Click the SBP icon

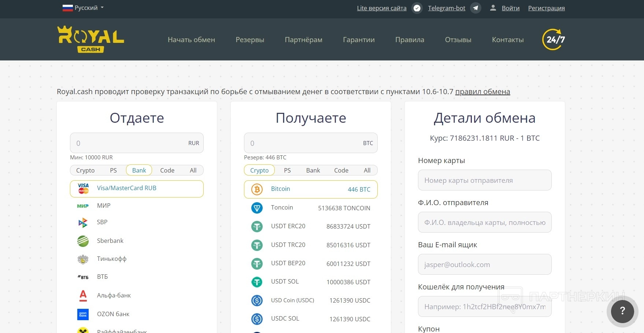click(83, 222)
